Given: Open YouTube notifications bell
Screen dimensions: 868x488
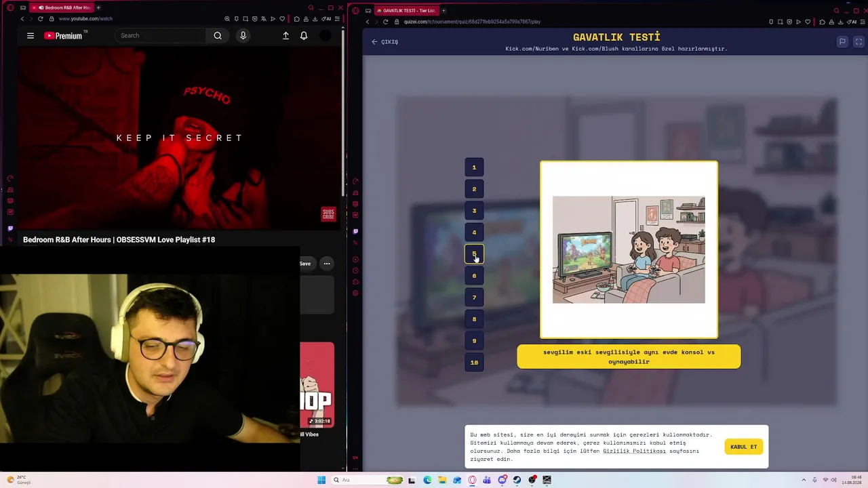Looking at the screenshot, I should (304, 36).
